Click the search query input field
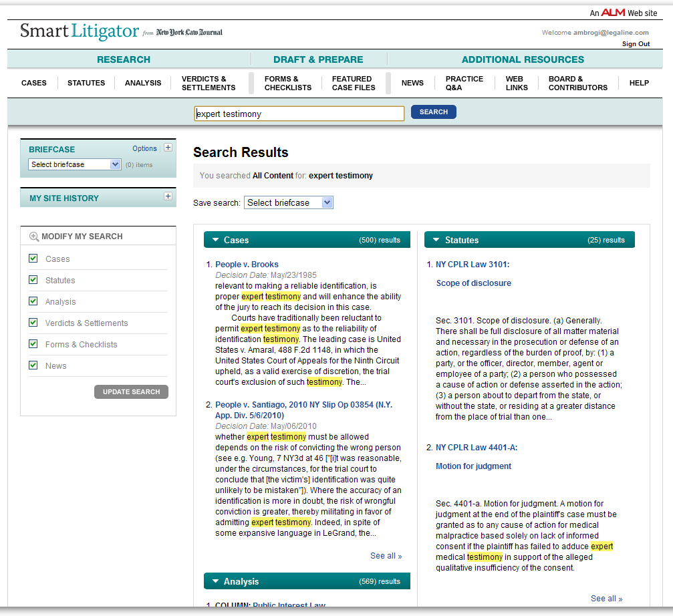Viewport: 673px width, 616px height. point(299,114)
